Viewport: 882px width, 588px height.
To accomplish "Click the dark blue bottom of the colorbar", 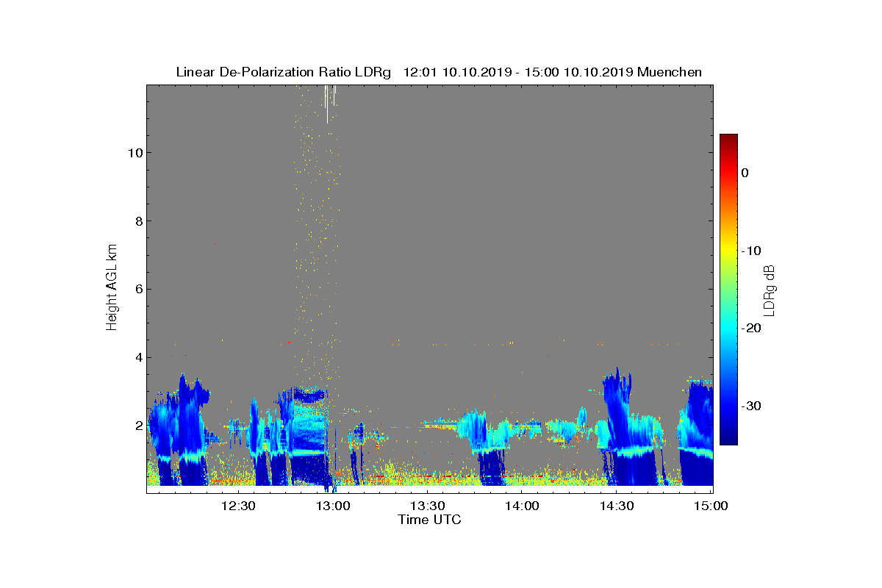I will pos(728,439).
